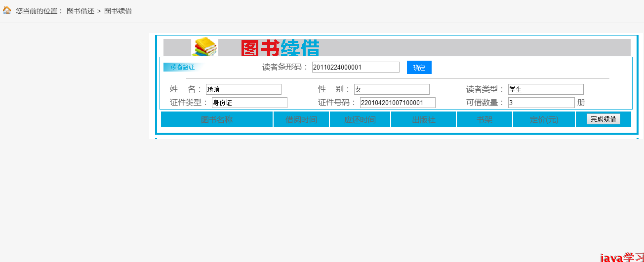Click the 应还时间 column header
The height and width of the screenshot is (262, 644).
point(360,119)
